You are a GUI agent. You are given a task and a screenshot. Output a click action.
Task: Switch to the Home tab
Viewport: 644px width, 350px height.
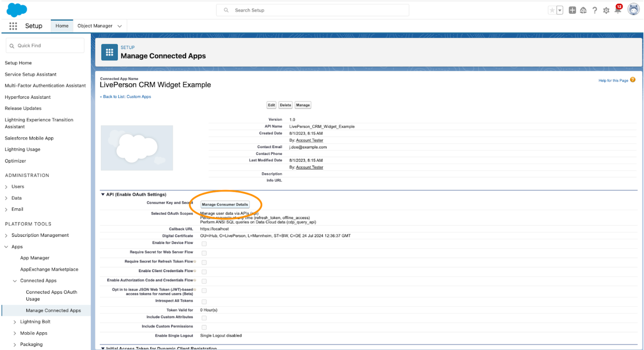[62, 26]
